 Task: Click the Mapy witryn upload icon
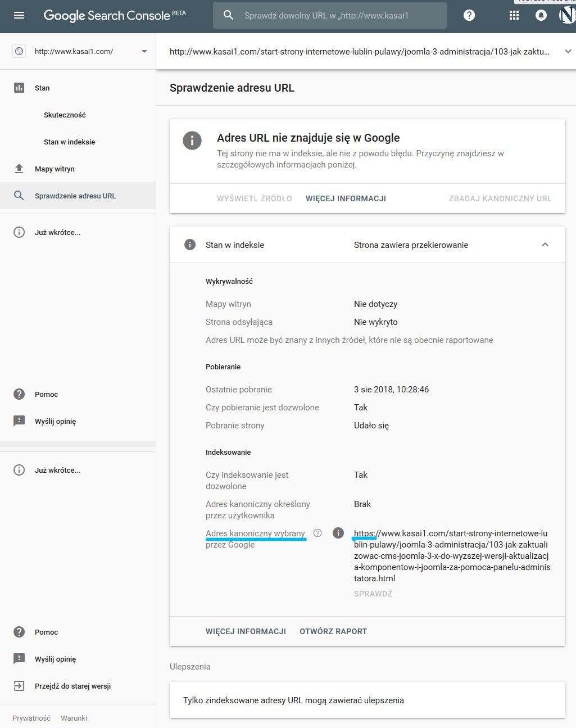(19, 169)
